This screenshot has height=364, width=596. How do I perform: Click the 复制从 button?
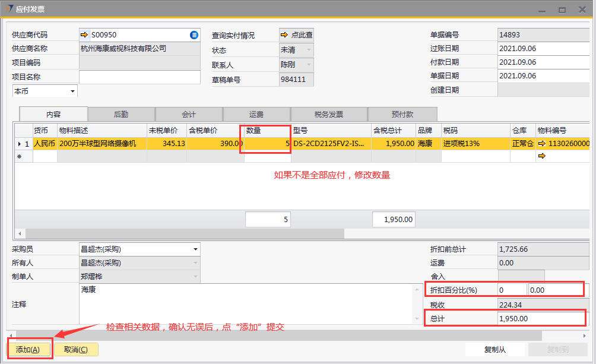pyautogui.click(x=495, y=350)
